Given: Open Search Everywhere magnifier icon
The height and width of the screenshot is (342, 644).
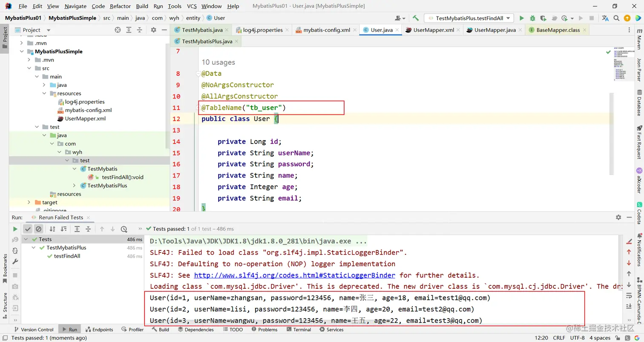Looking at the screenshot, I should tap(616, 18).
